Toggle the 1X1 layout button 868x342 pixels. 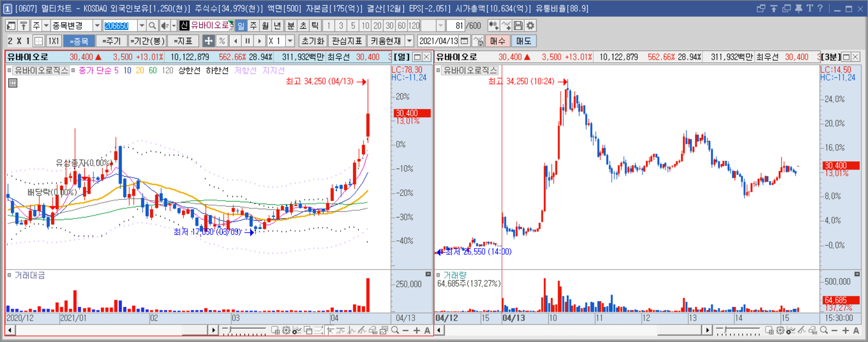[54, 41]
